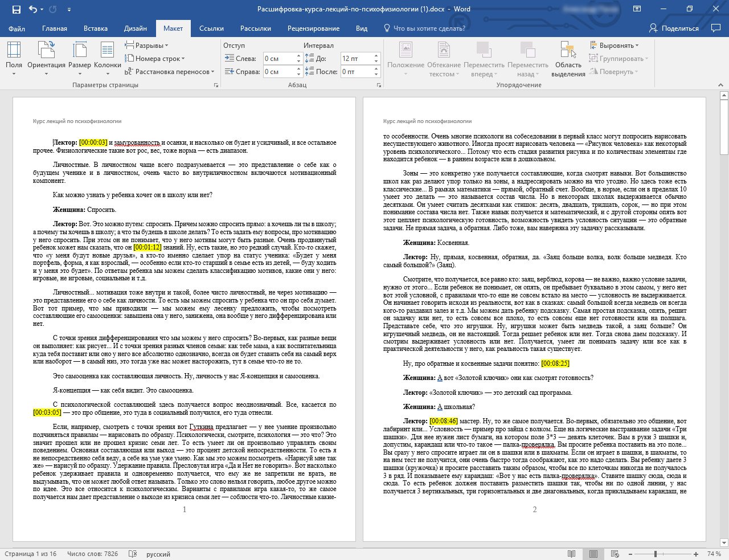Expand the Повернуть dropdown

point(615,72)
